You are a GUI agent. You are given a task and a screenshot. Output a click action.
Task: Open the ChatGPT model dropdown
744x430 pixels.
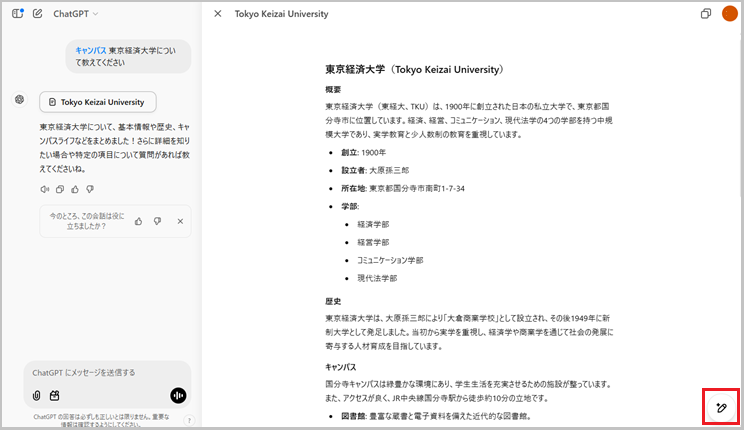tap(76, 14)
